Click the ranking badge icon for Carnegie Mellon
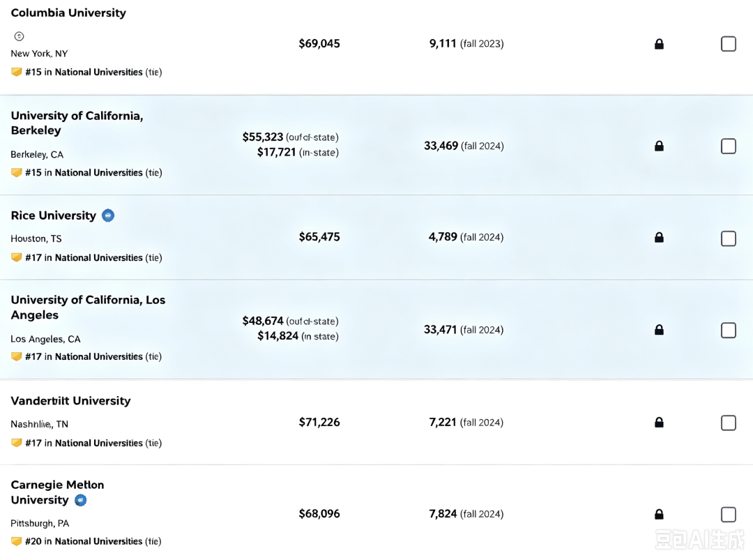Image resolution: width=753 pixels, height=560 pixels. pyautogui.click(x=16, y=541)
